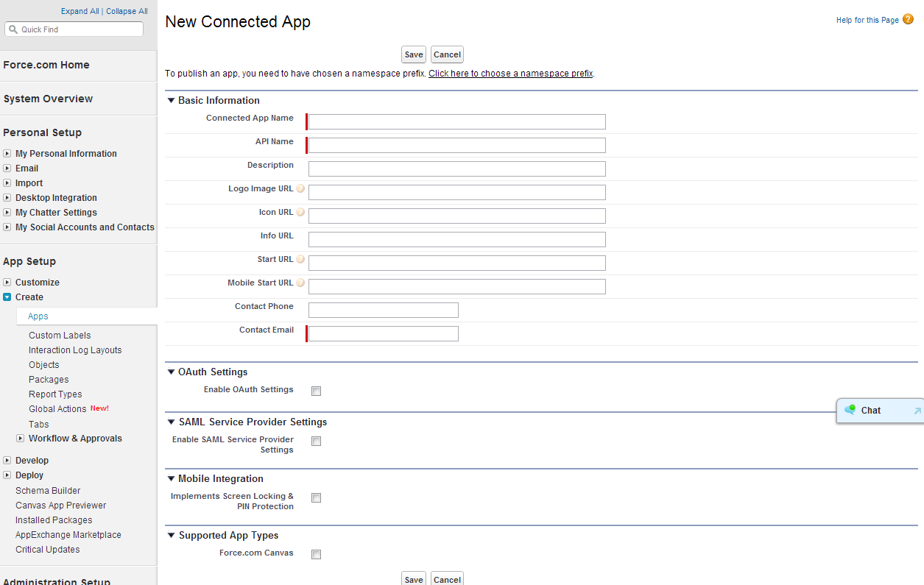Click the bottom Cancel button
This screenshot has height=585, width=924.
(447, 578)
